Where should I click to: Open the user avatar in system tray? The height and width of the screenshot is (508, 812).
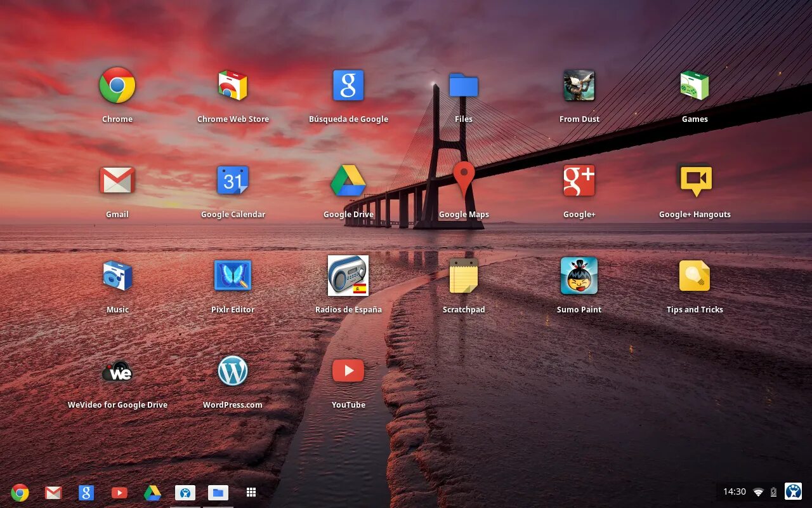793,491
